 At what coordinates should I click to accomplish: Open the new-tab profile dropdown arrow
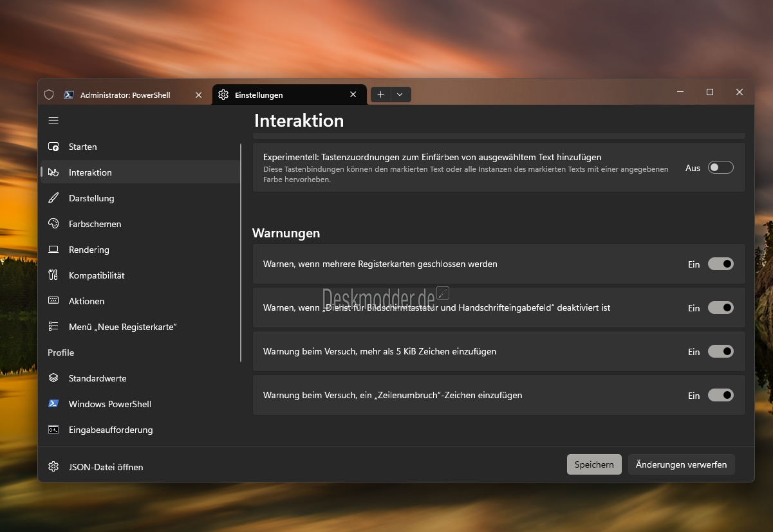point(400,95)
